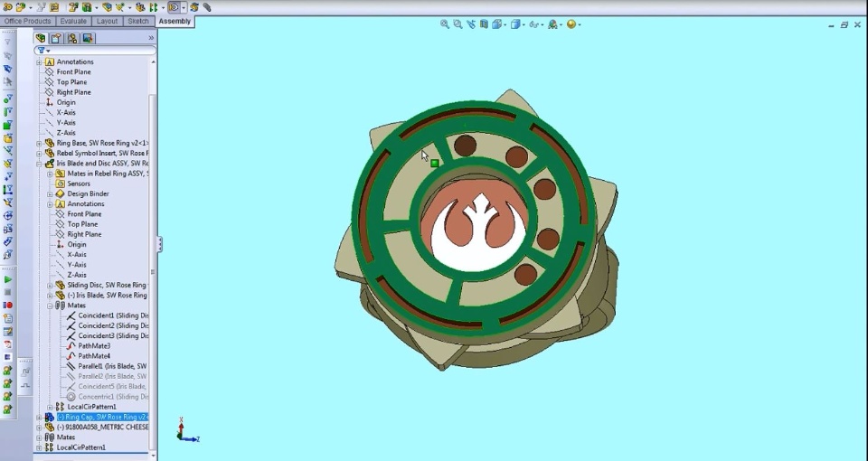868x461 pixels.
Task: Switch to the Office Products tab
Action: pos(28,21)
